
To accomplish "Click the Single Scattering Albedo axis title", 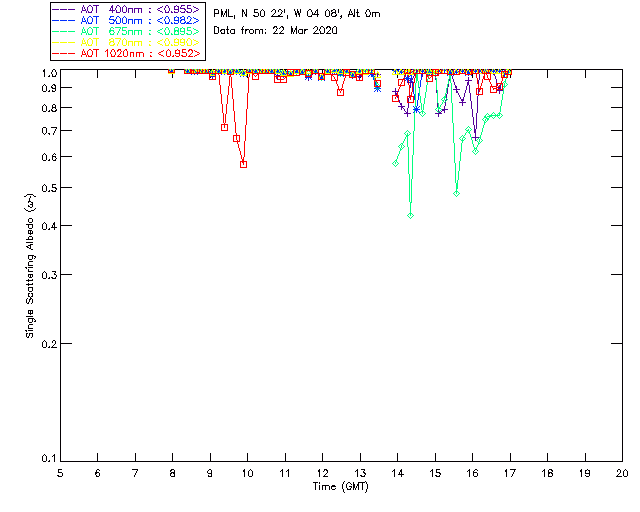I will 30,266.
